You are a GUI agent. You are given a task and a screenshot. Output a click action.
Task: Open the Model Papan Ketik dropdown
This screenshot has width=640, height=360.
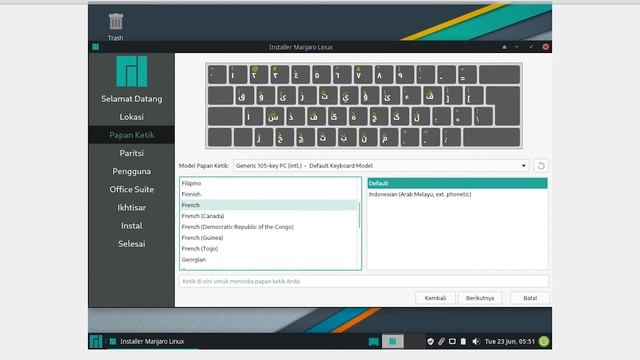click(x=381, y=166)
